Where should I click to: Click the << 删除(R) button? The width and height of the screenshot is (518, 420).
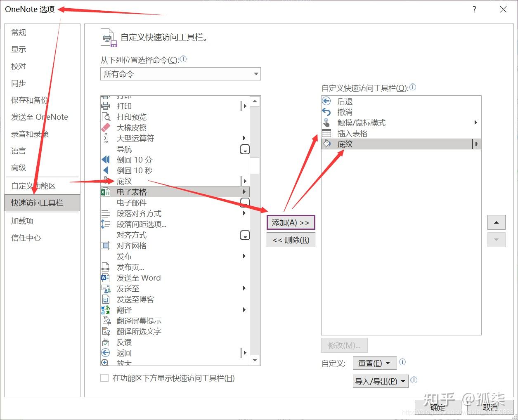pos(291,240)
